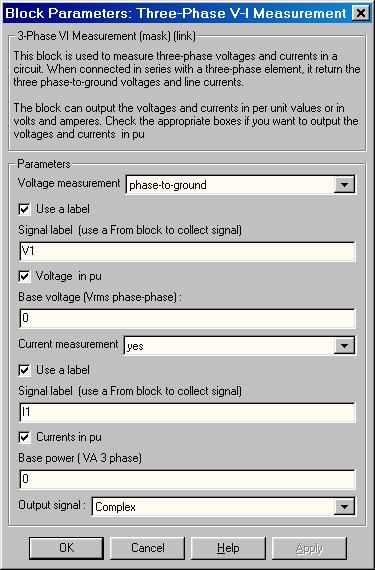This screenshot has height=570, width=375.
Task: Click the Current measurement yes value
Action: 135,346
